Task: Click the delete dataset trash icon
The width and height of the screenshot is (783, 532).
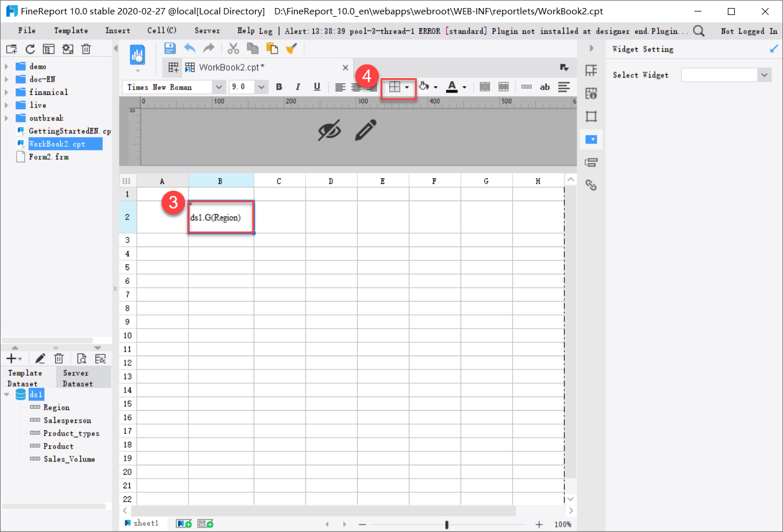Action: [59, 358]
